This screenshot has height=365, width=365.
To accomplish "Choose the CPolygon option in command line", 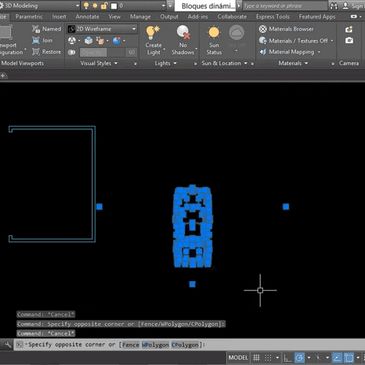I will [x=185, y=345].
